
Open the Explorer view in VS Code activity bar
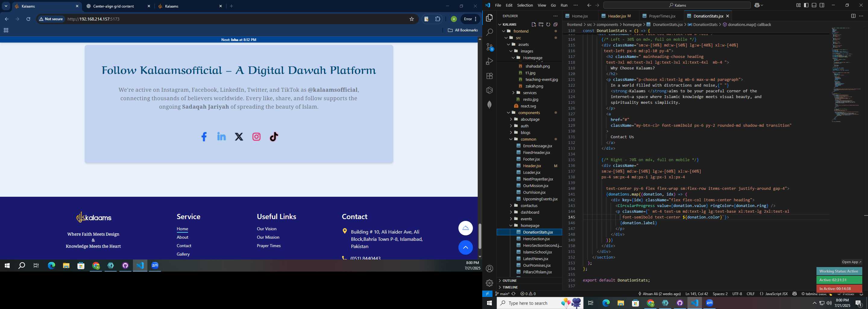[x=489, y=18]
